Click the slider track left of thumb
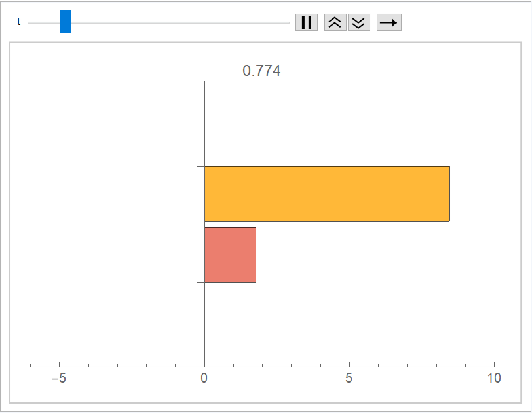Viewport: 532px width, 414px height. 43,22
